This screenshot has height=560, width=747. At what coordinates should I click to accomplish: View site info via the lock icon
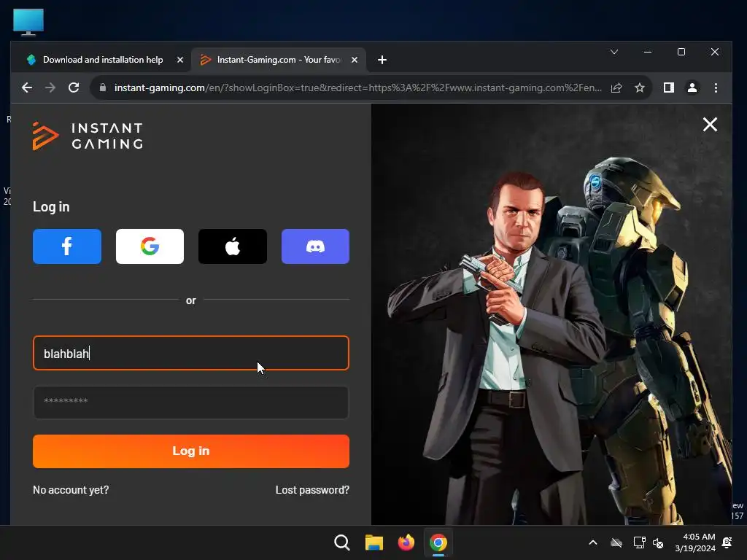point(102,87)
